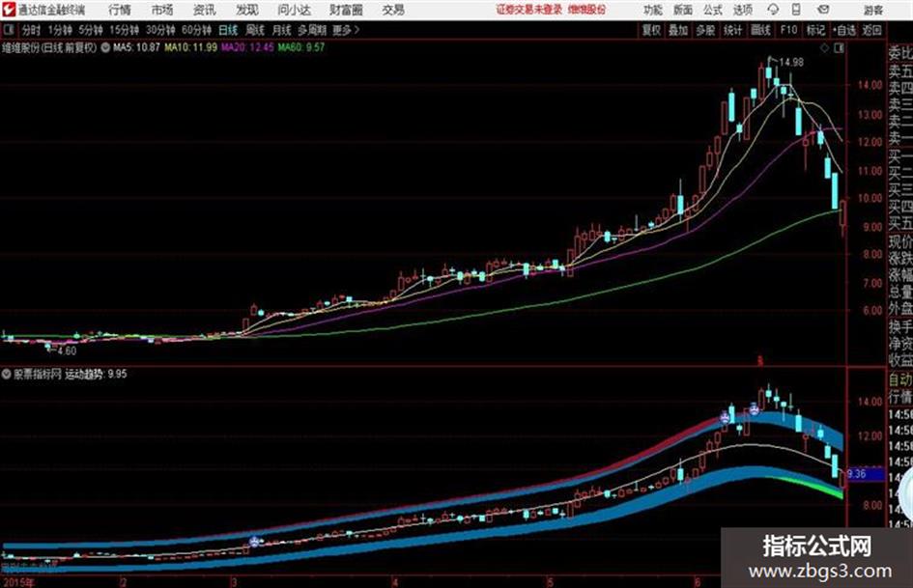Click first signal marker icon near March
The height and width of the screenshot is (588, 913).
(x=254, y=542)
